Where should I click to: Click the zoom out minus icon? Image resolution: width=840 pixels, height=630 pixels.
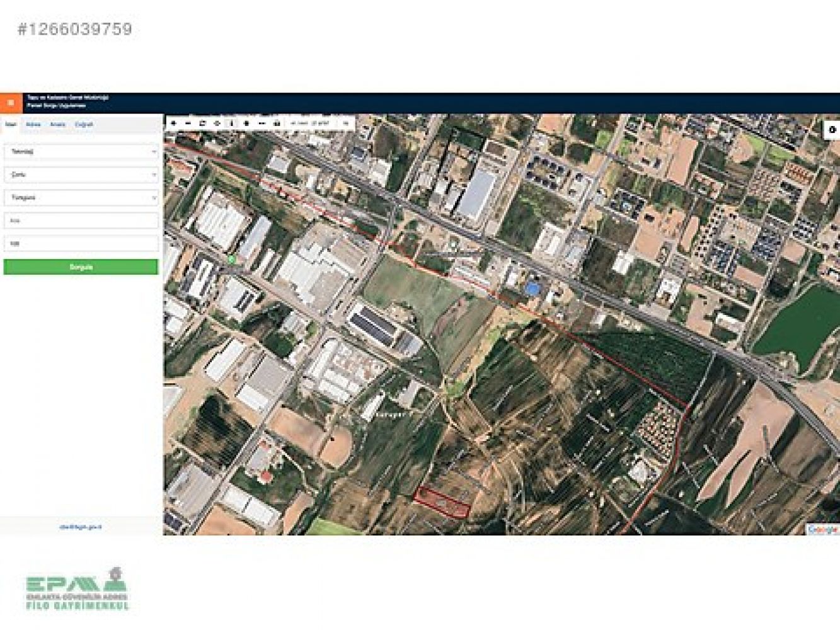(188, 123)
